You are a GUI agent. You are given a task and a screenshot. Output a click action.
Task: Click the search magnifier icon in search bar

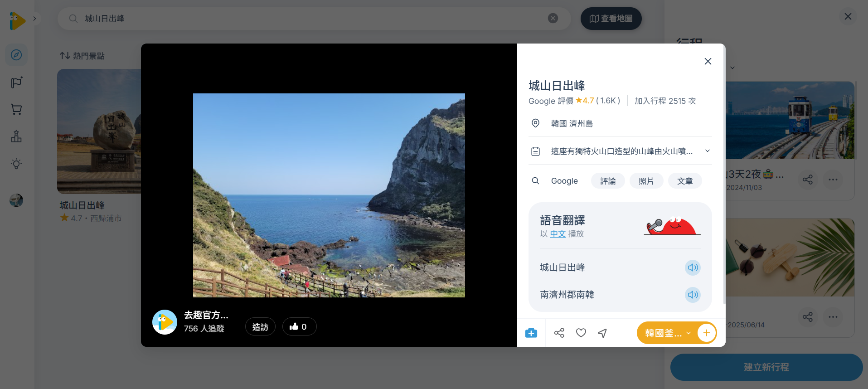coord(73,19)
